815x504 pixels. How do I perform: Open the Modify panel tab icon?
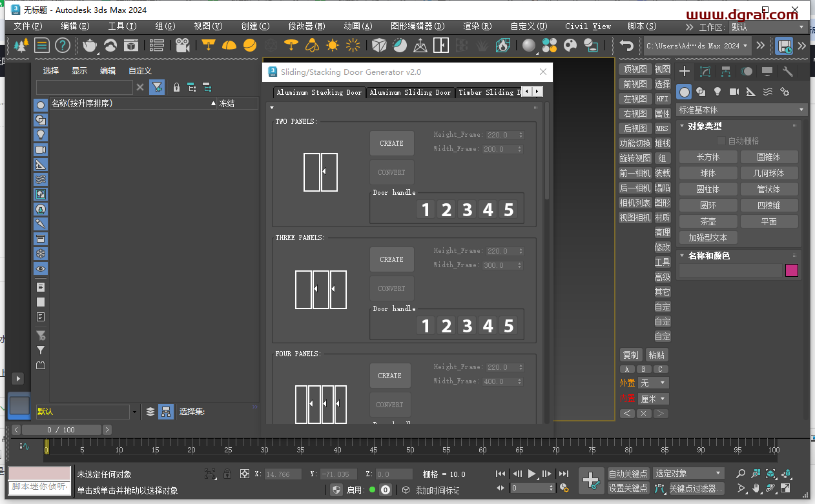[x=705, y=72]
